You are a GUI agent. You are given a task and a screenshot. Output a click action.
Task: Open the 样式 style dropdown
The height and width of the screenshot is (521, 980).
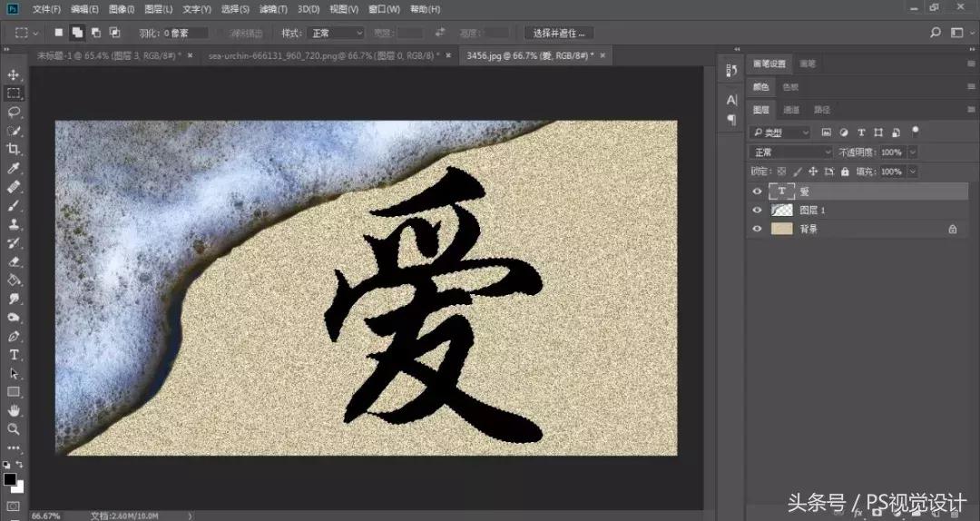click(x=338, y=34)
